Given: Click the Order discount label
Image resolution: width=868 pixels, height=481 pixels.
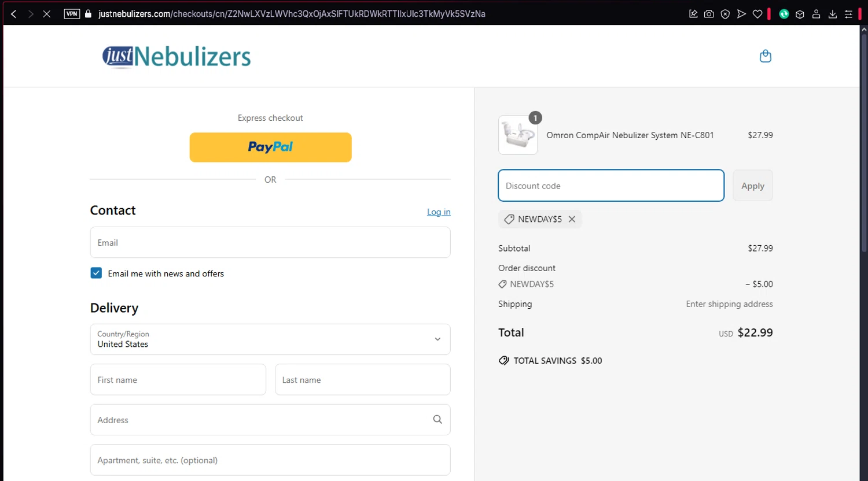Looking at the screenshot, I should point(527,268).
